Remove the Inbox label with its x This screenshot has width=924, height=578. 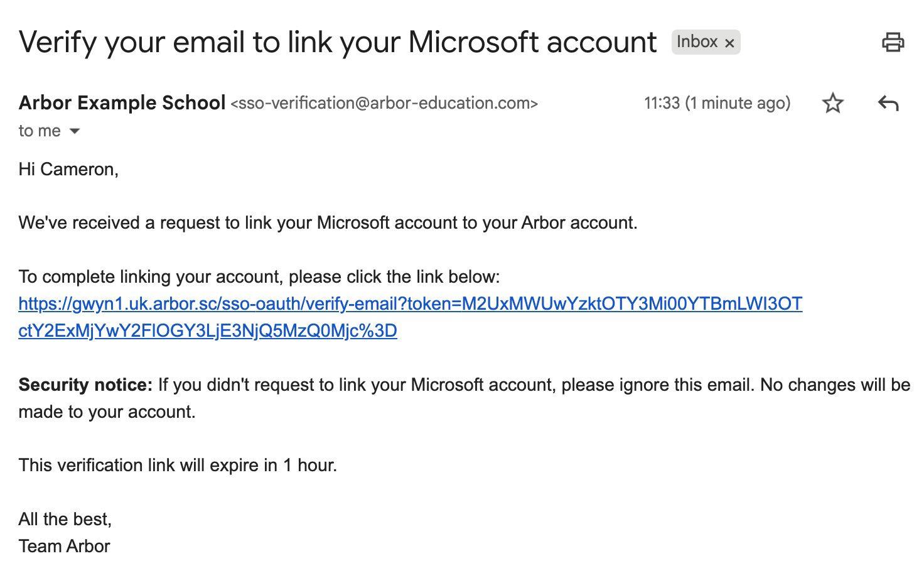729,43
